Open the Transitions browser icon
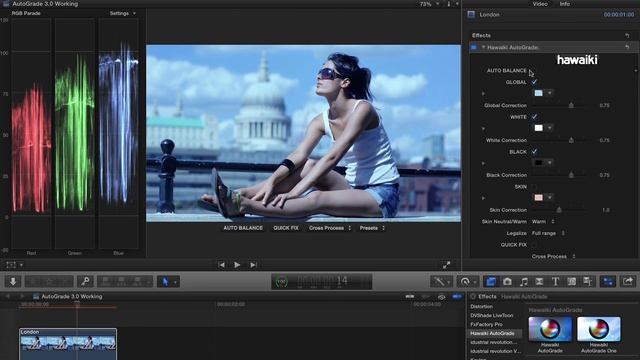The image size is (640, 360). (540, 281)
